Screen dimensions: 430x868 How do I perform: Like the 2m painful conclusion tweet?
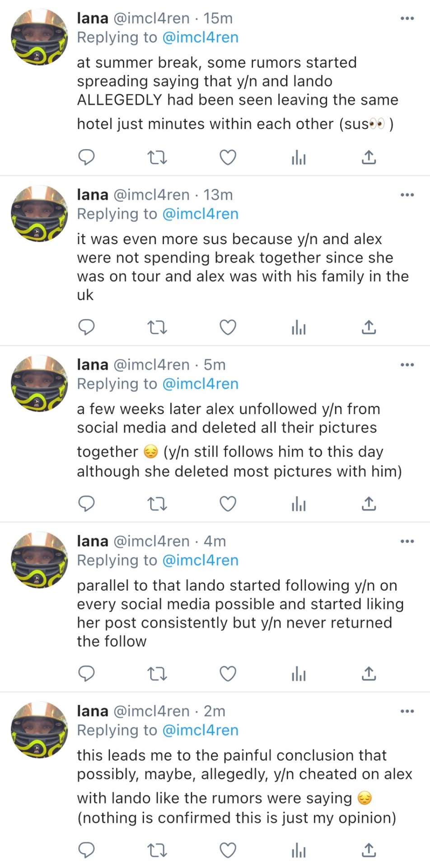tap(228, 850)
